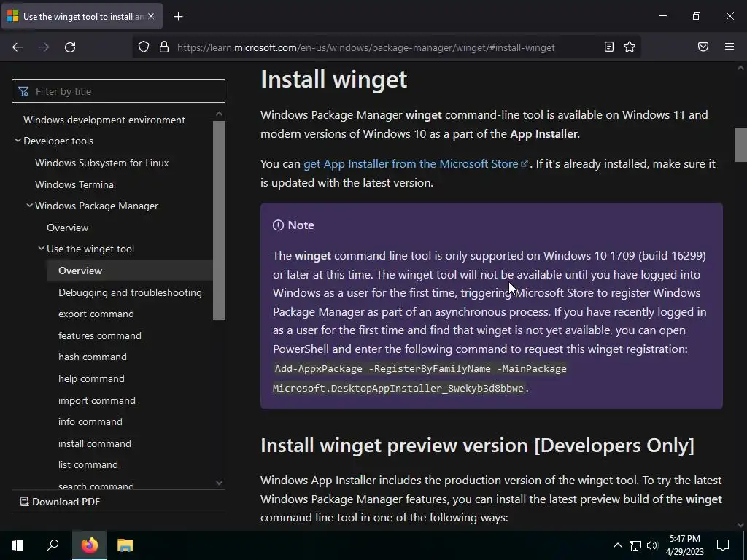This screenshot has width=747, height=560.
Task: Click the site security padlock icon
Action: (164, 47)
